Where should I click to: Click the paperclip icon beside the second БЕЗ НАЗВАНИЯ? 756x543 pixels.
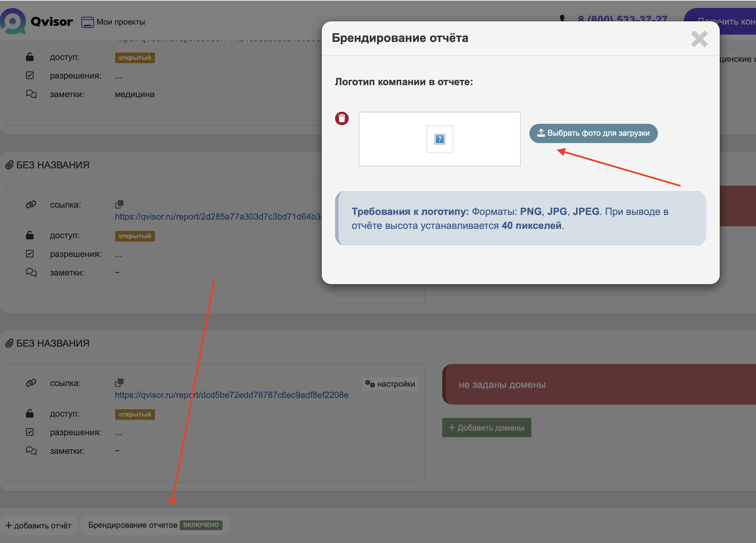[9, 343]
